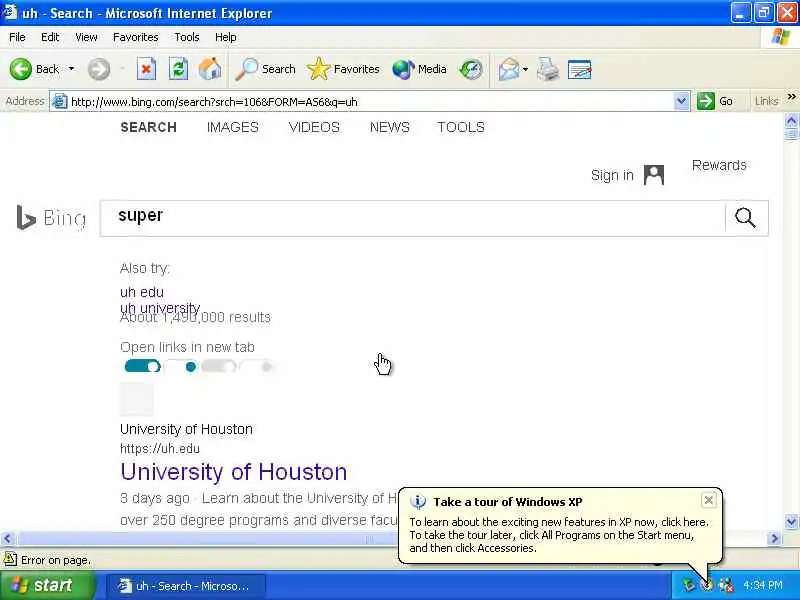Image resolution: width=800 pixels, height=600 pixels.
Task: Click the green Go button
Action: coord(715,101)
